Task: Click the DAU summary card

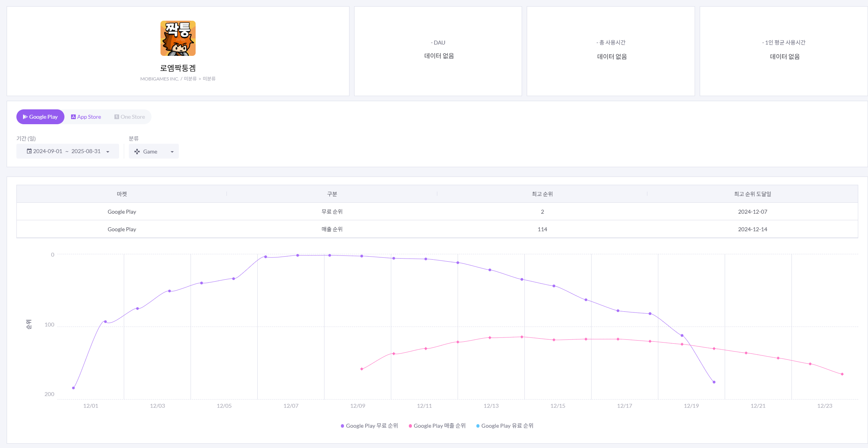Action: tap(438, 51)
